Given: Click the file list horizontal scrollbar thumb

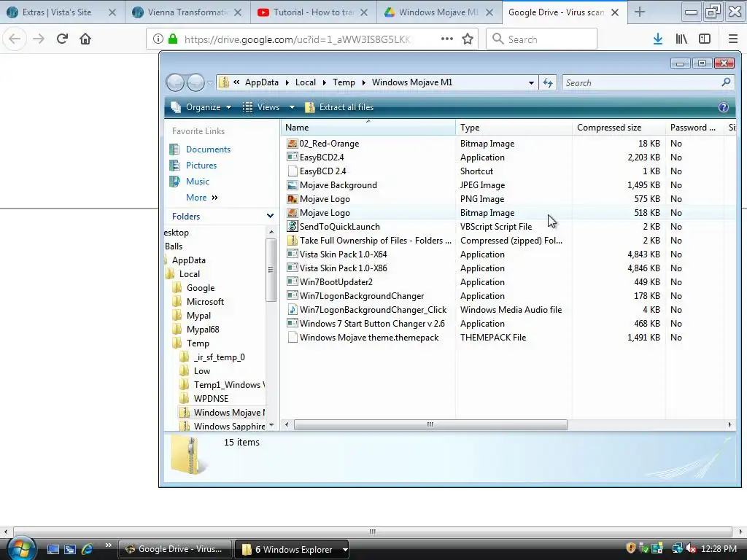Looking at the screenshot, I should (x=430, y=424).
